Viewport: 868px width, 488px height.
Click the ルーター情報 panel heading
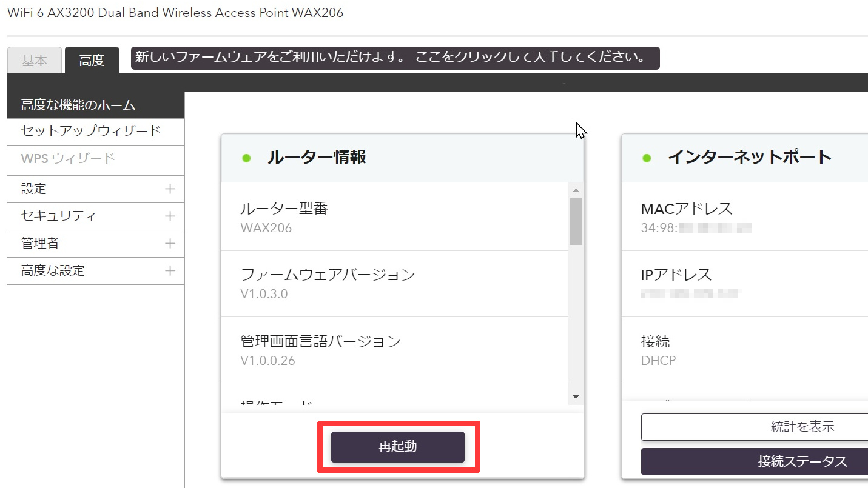(x=317, y=158)
